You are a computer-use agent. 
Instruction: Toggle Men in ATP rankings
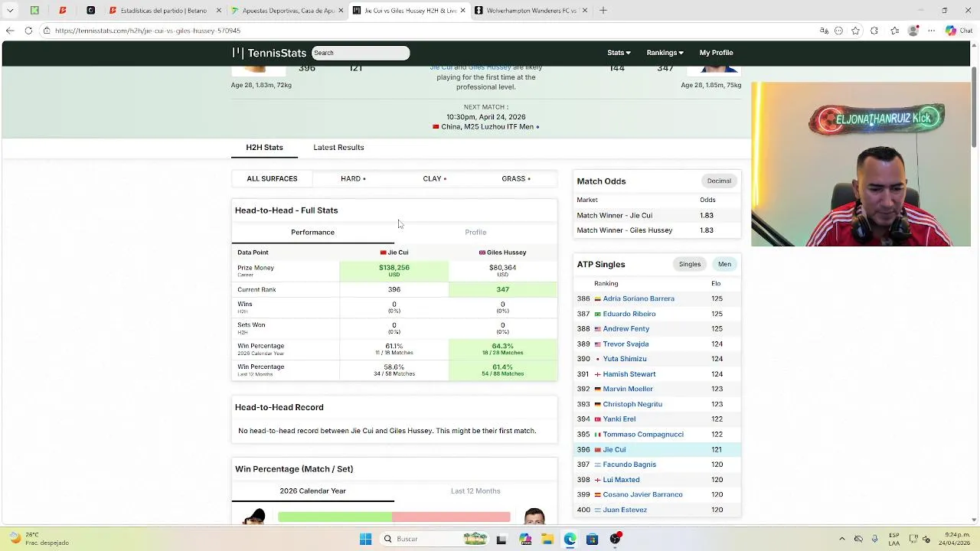(x=724, y=264)
